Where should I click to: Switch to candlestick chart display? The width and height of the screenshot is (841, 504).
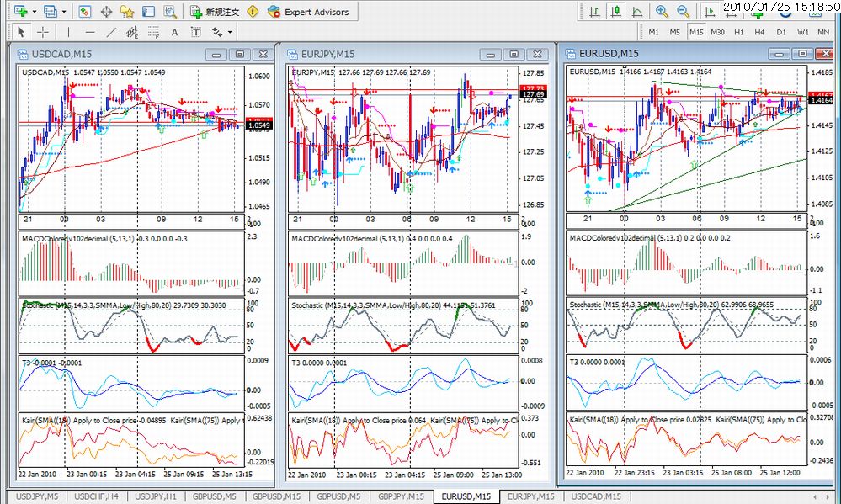pyautogui.click(x=615, y=11)
